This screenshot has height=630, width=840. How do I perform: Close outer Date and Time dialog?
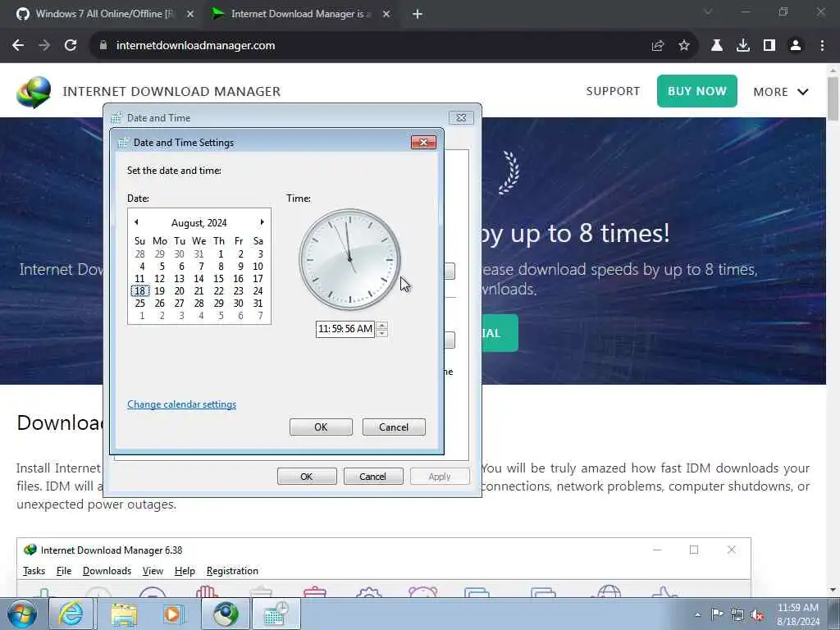[461, 117]
